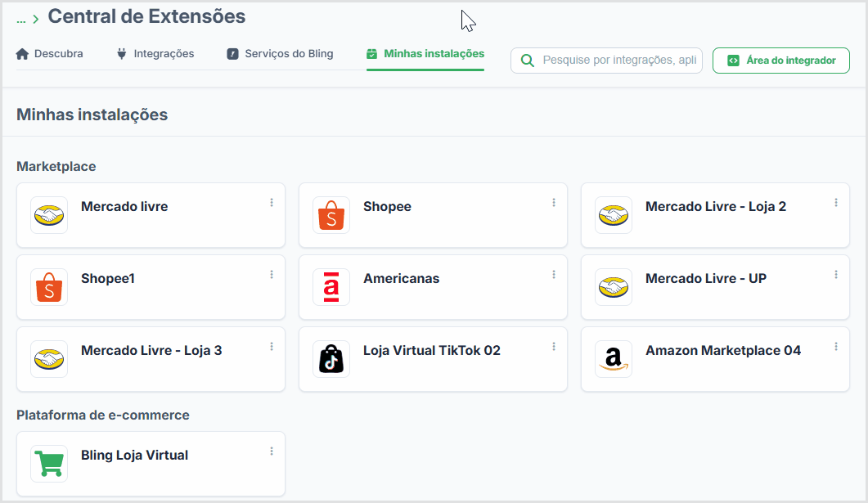Open the Amazon Marketplace 04 title

pos(723,350)
